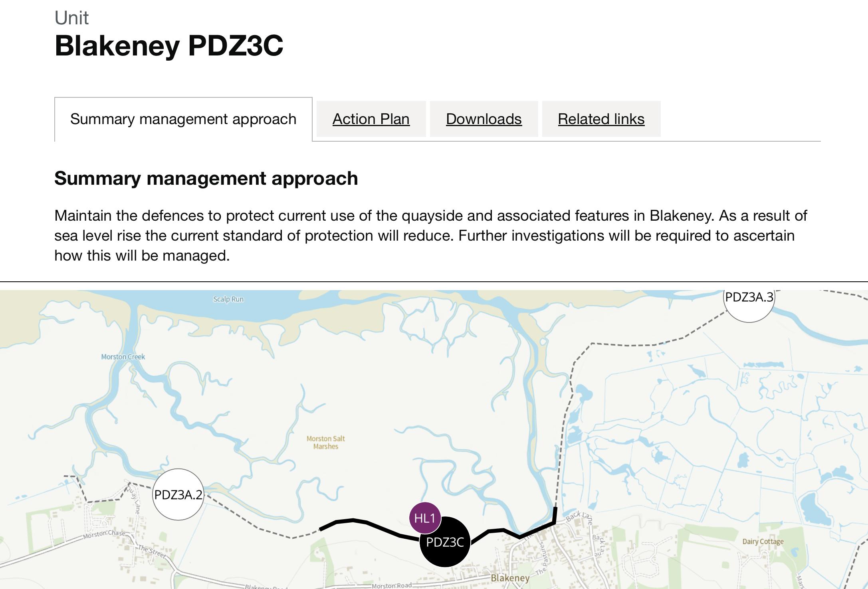
Task: Open the Action Plan tab
Action: 371,119
